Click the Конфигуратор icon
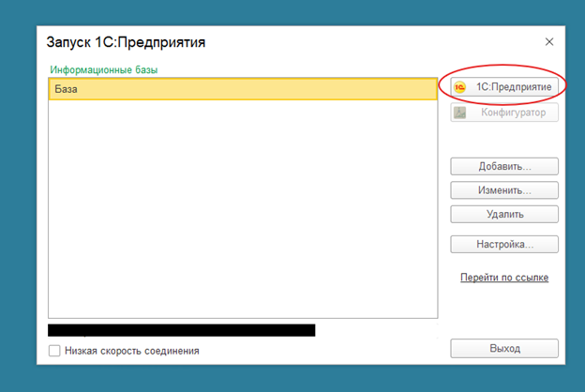 tap(459, 113)
